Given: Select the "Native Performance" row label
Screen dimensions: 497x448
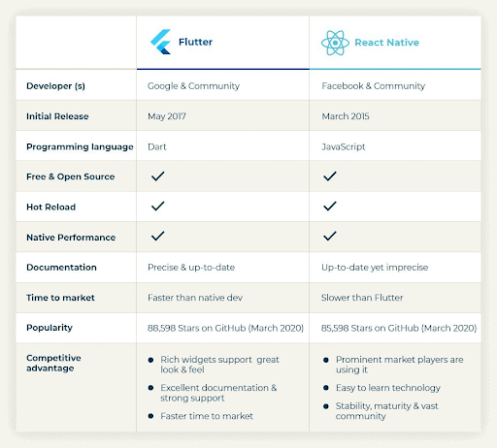Looking at the screenshot, I should click(71, 238).
